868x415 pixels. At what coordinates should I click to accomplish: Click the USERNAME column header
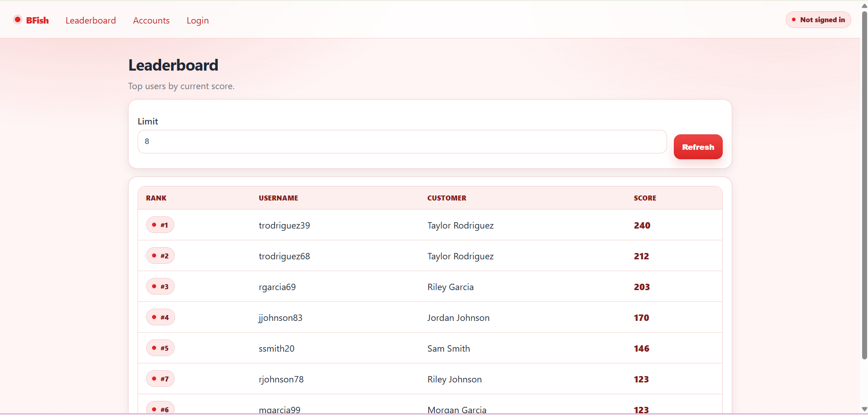pos(278,198)
